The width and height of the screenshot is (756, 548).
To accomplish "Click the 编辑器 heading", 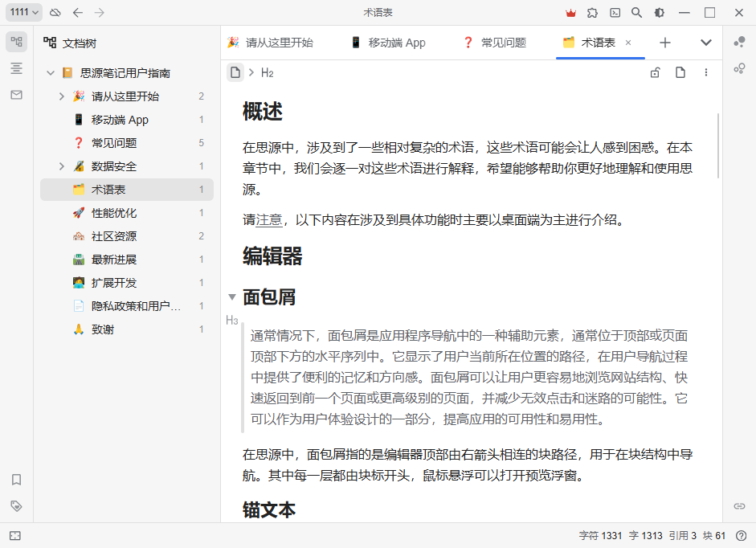I will [272, 256].
